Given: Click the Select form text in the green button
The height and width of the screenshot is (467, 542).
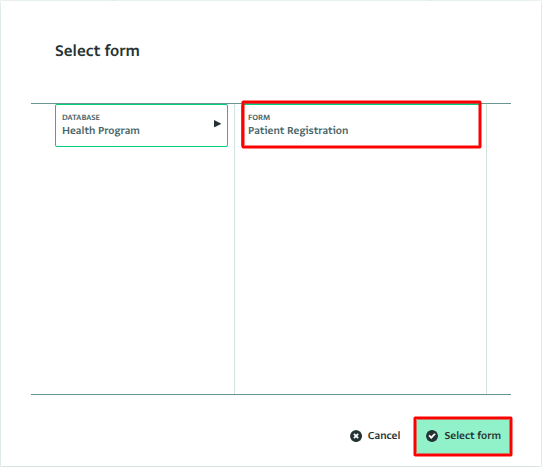Looking at the screenshot, I should [473, 436].
